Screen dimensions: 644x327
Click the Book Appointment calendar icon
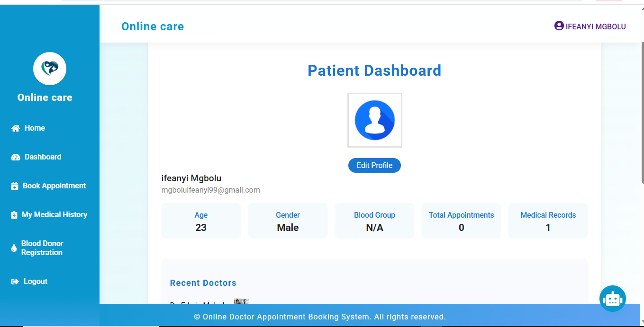[x=15, y=186]
